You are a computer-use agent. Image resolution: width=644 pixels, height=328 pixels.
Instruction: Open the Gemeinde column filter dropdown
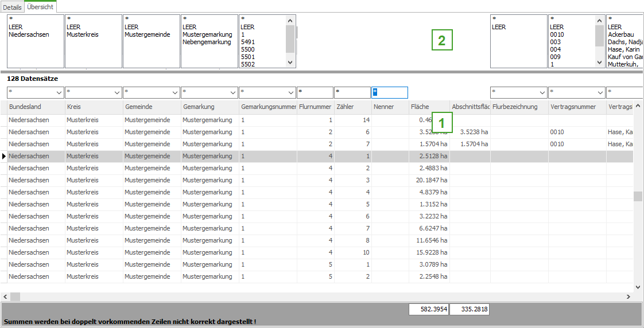click(x=175, y=92)
